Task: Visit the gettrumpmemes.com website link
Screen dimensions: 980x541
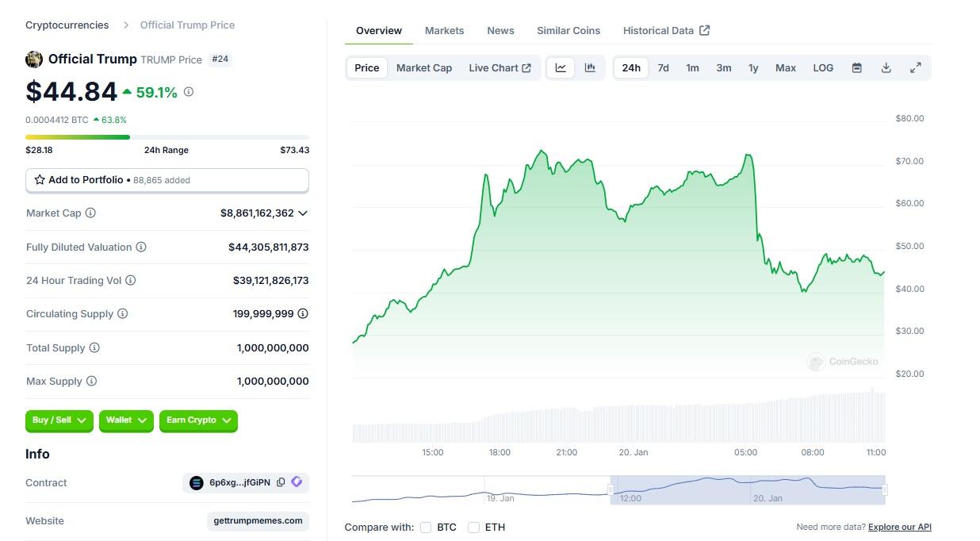Action: point(257,520)
